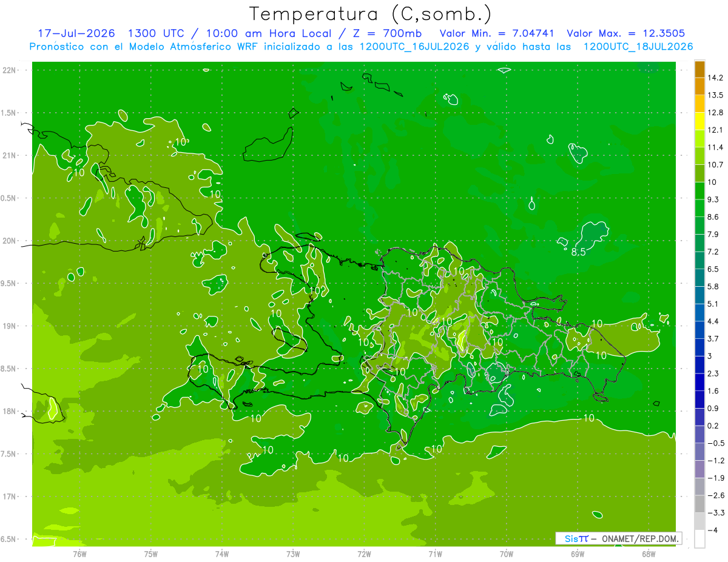The width and height of the screenshot is (728, 562).
Task: Click the '21N' latitude axis label
Action: click(9, 155)
